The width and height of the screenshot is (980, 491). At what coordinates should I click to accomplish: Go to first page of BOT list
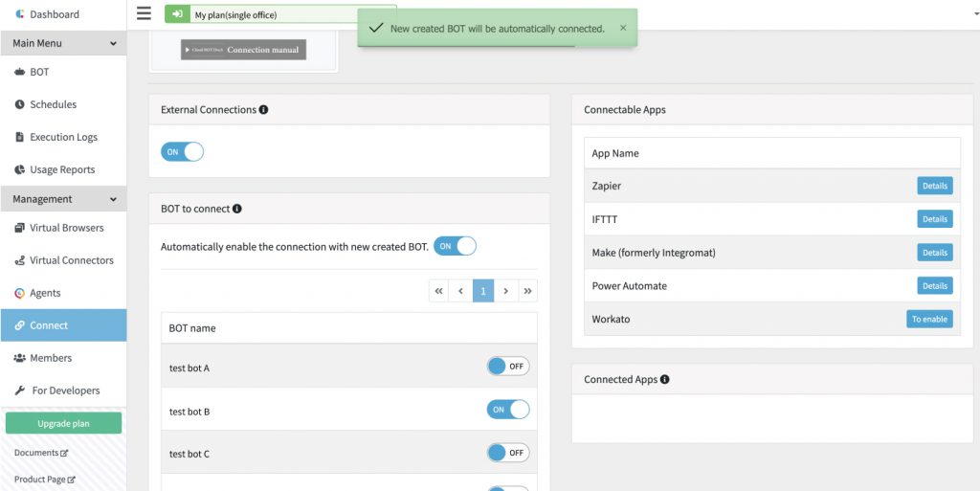438,291
